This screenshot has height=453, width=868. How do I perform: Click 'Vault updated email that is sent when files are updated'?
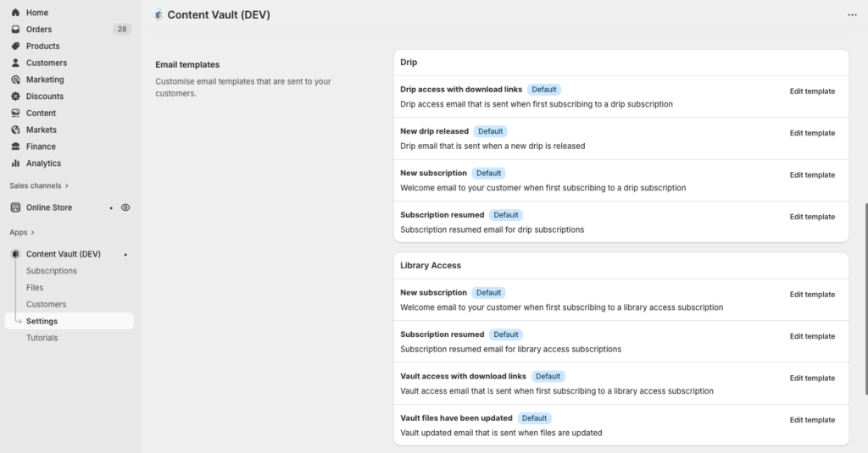pyautogui.click(x=501, y=433)
